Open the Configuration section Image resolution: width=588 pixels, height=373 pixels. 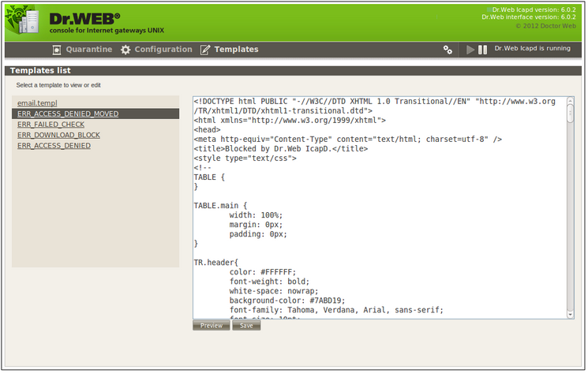tap(163, 50)
